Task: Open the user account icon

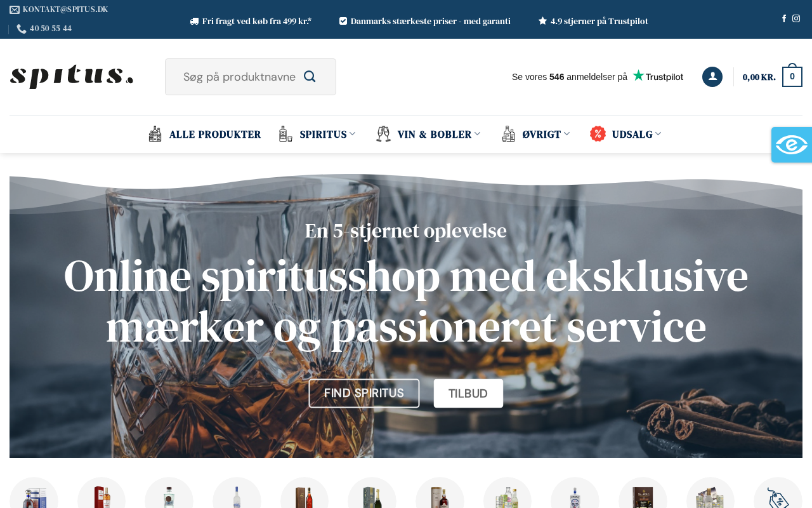Action: [712, 77]
